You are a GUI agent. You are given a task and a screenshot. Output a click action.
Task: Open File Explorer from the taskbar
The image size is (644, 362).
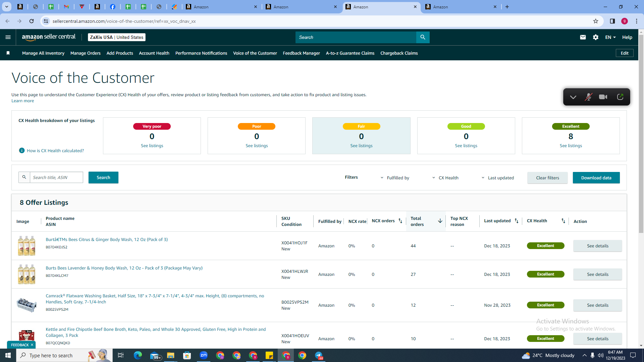click(x=171, y=355)
